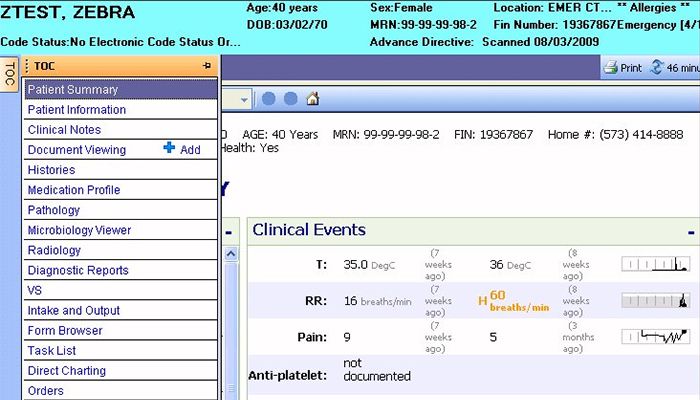This screenshot has height=400, width=700.
Task: View the pain score trend sparkline
Action: pos(655,337)
